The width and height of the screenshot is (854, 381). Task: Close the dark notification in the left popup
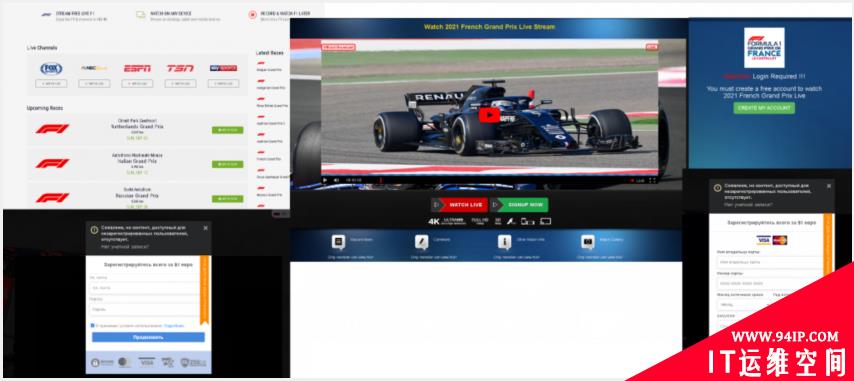(205, 228)
